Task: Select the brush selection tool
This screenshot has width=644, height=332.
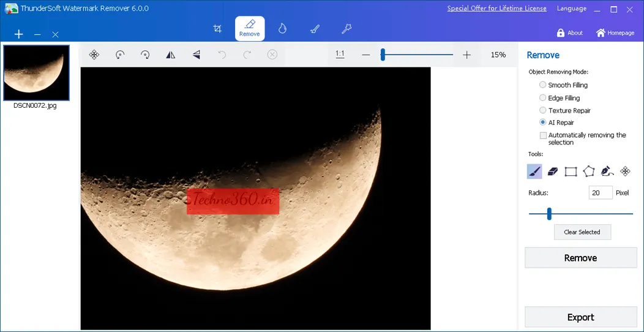Action: tap(534, 172)
